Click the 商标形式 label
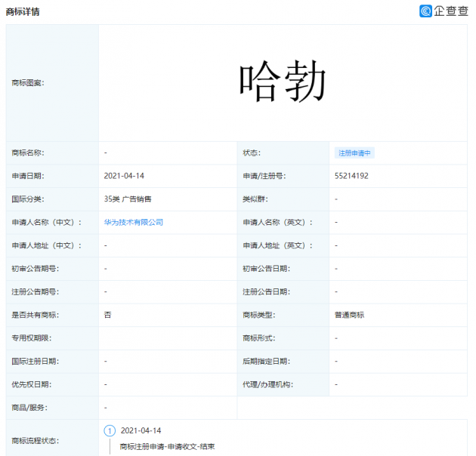 (x=258, y=338)
